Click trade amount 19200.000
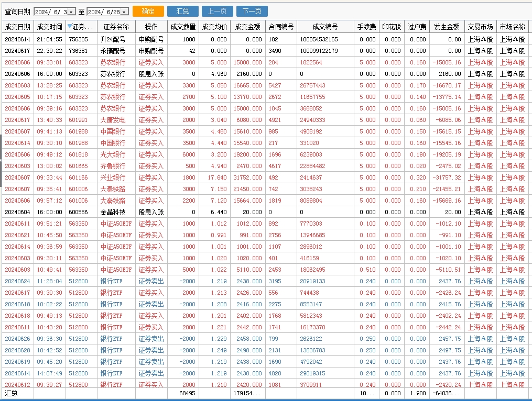This screenshot has width=532, height=401. click(247, 154)
